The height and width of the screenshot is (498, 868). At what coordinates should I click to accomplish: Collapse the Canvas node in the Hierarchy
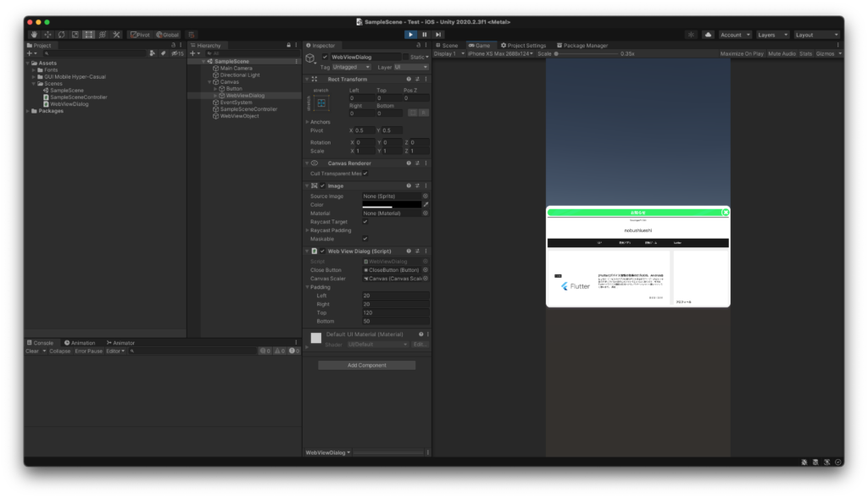208,80
